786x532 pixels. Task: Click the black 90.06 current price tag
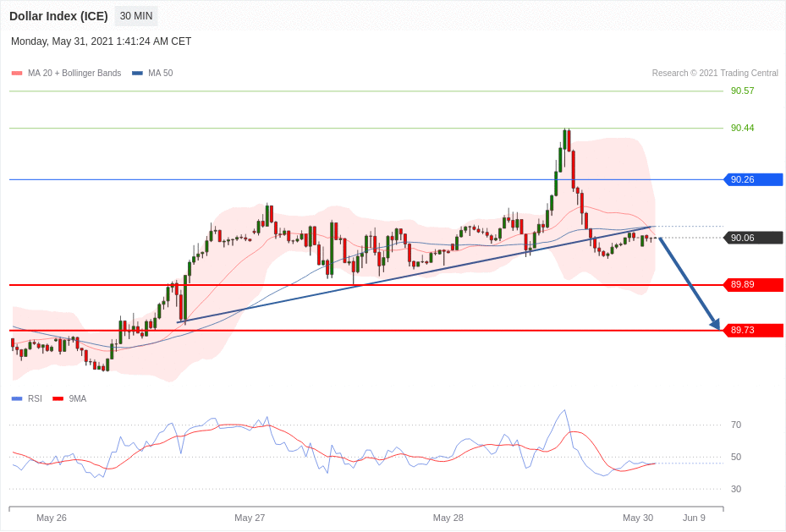pyautogui.click(x=753, y=238)
